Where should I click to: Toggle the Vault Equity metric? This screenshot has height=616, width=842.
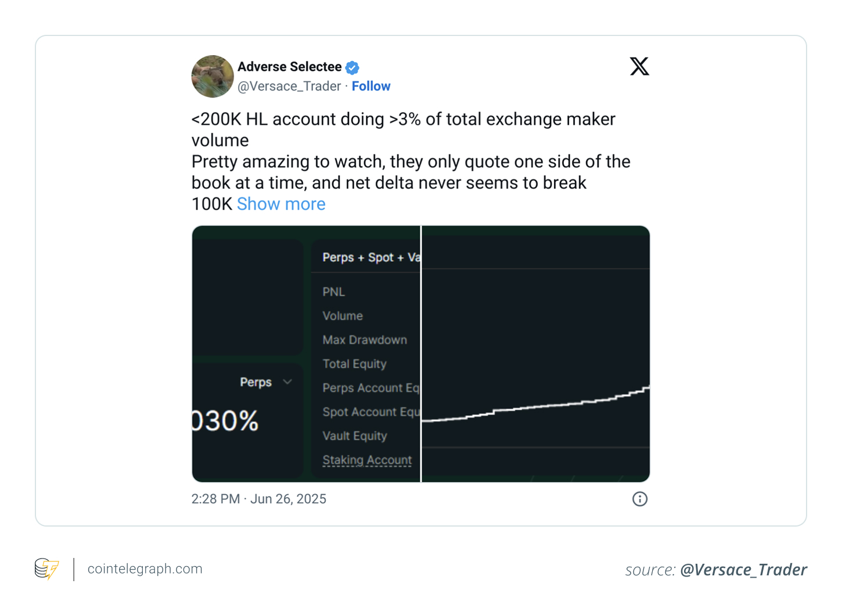click(x=355, y=436)
